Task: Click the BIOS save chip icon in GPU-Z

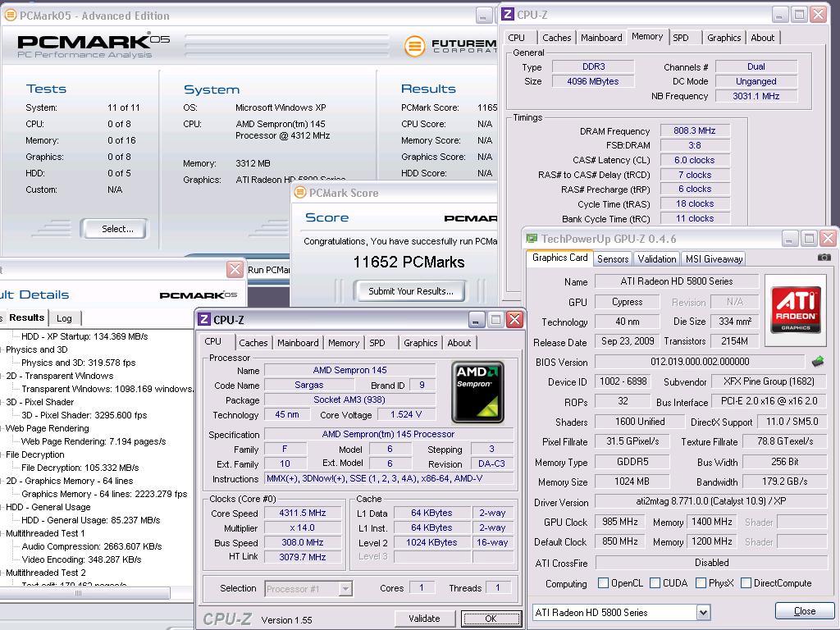Action: [x=818, y=362]
